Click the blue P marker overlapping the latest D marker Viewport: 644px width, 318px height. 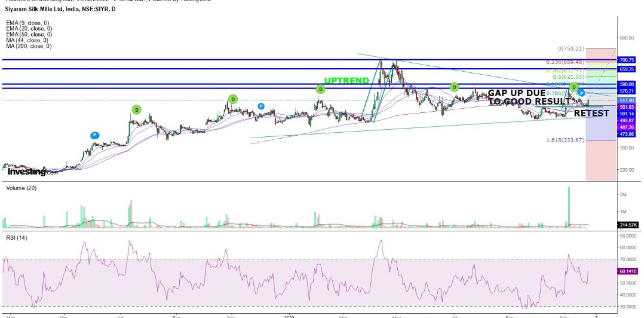(x=582, y=93)
